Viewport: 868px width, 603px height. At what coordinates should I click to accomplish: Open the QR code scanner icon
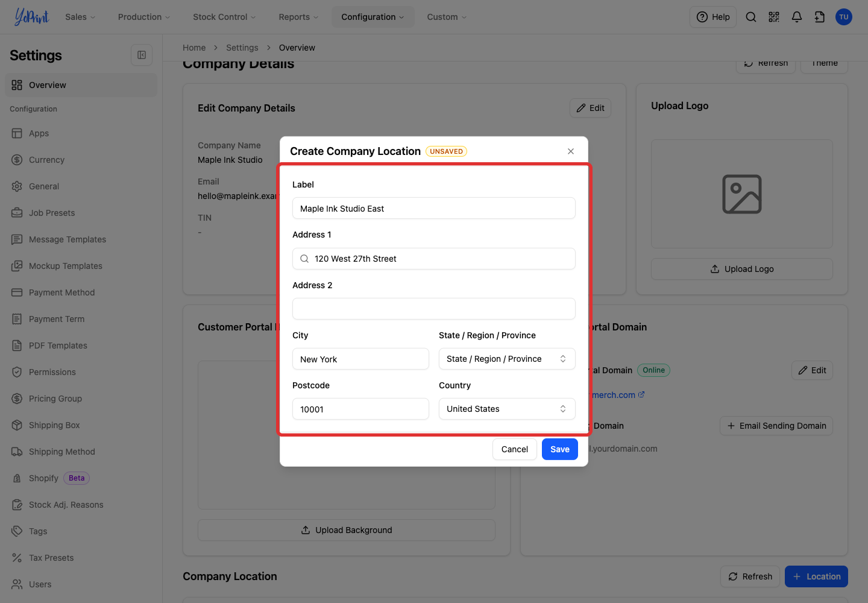(774, 17)
